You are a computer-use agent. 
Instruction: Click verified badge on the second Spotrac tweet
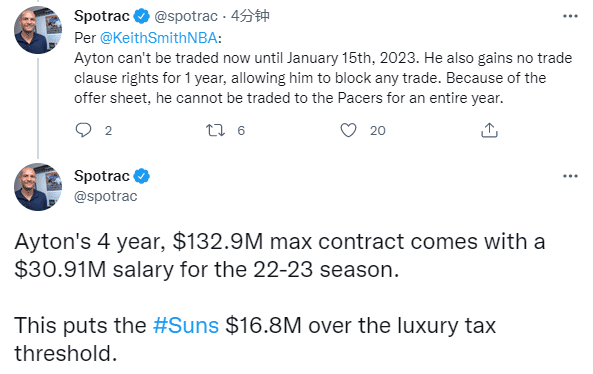click(x=142, y=176)
